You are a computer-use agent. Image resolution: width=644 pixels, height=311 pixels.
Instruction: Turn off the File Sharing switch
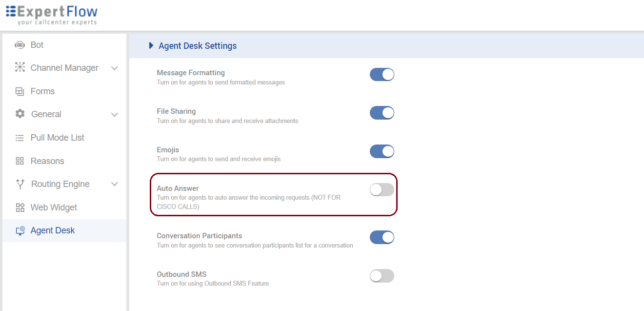(x=382, y=113)
